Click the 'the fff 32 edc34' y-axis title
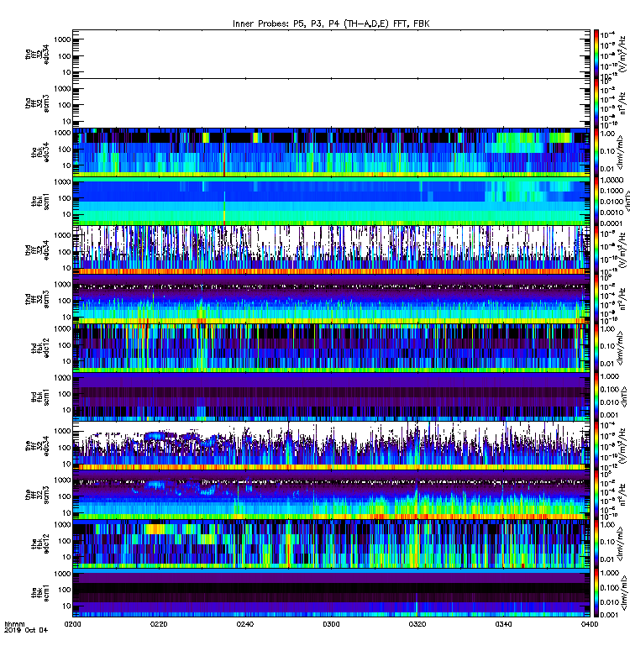This screenshot has height=672, width=630. (x=37, y=446)
